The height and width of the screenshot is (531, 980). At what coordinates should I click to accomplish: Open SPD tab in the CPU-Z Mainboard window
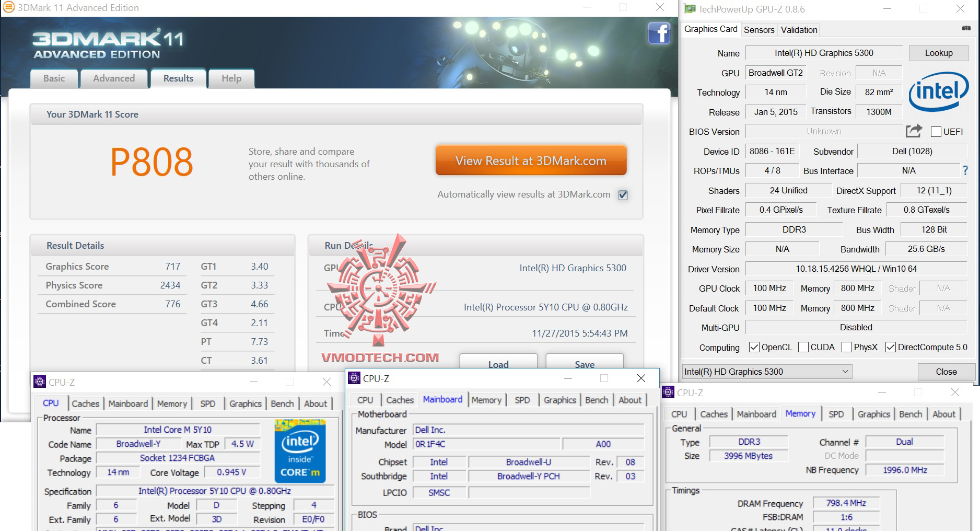[522, 400]
